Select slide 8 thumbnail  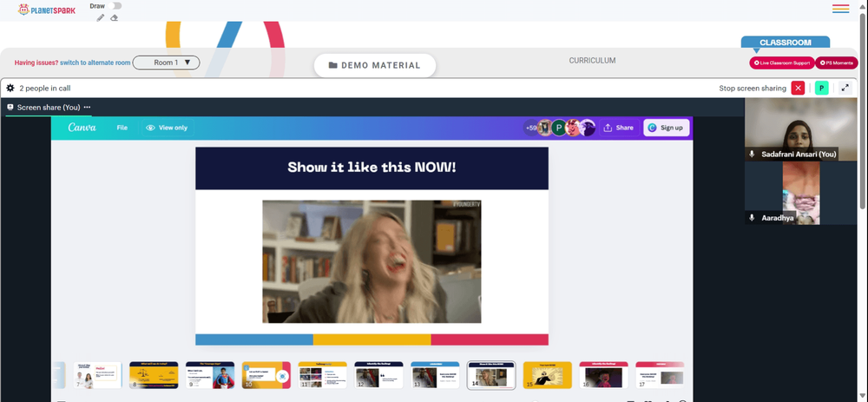154,375
